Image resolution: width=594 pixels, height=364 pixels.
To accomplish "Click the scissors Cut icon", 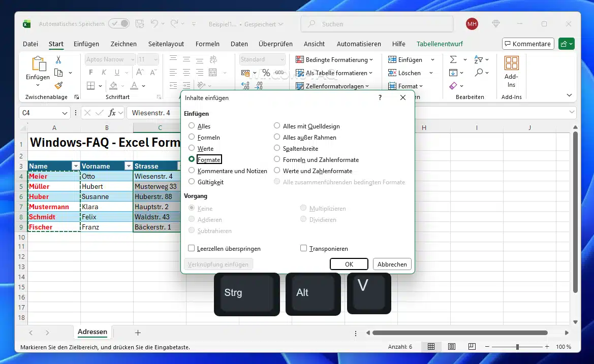I will (58, 60).
